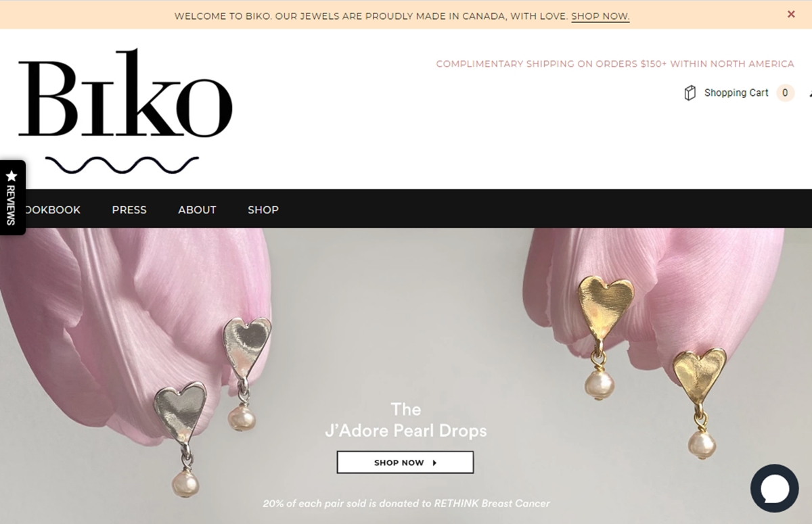
Task: Open the Shopping Cart text link
Action: pos(736,93)
